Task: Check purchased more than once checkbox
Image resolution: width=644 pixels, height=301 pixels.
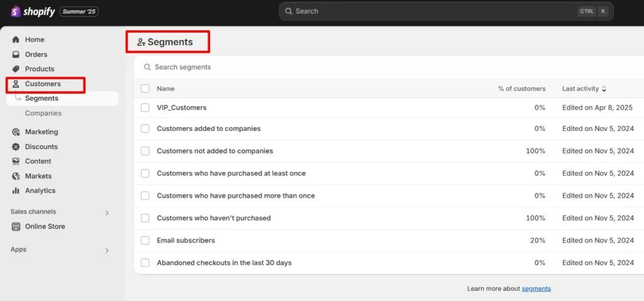Action: [145, 196]
